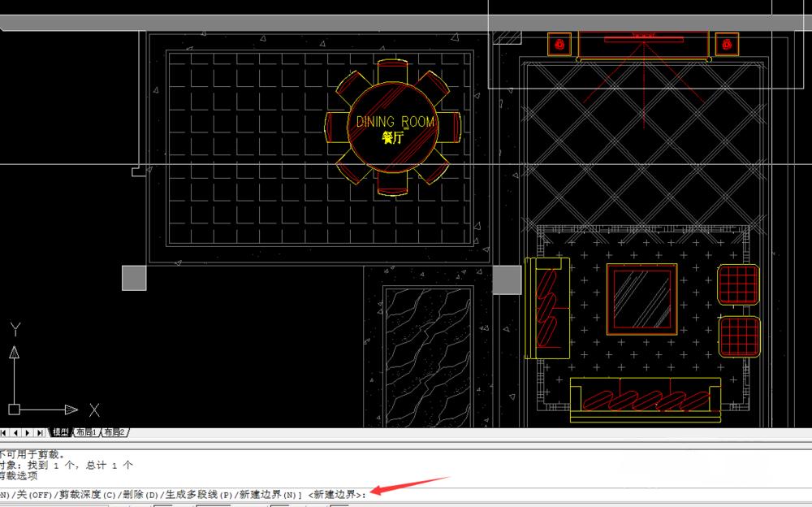Screen dimensions: 812x507
Task: Jump to last layout tab arrow
Action: pyautogui.click(x=40, y=432)
